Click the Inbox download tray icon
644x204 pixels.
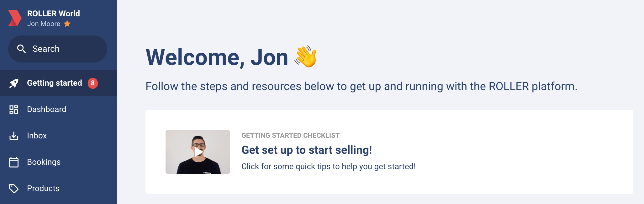(14, 136)
